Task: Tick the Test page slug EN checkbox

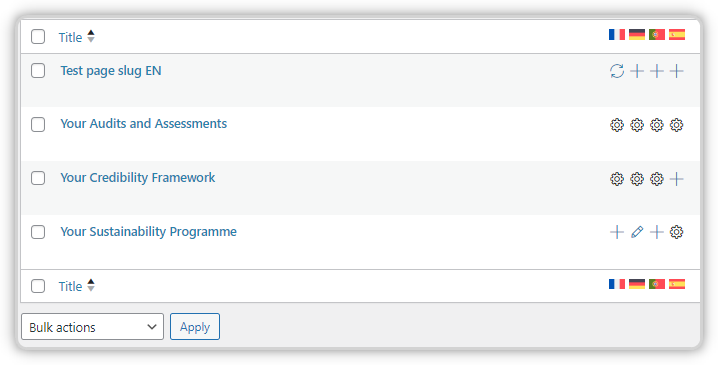Action: [38, 71]
